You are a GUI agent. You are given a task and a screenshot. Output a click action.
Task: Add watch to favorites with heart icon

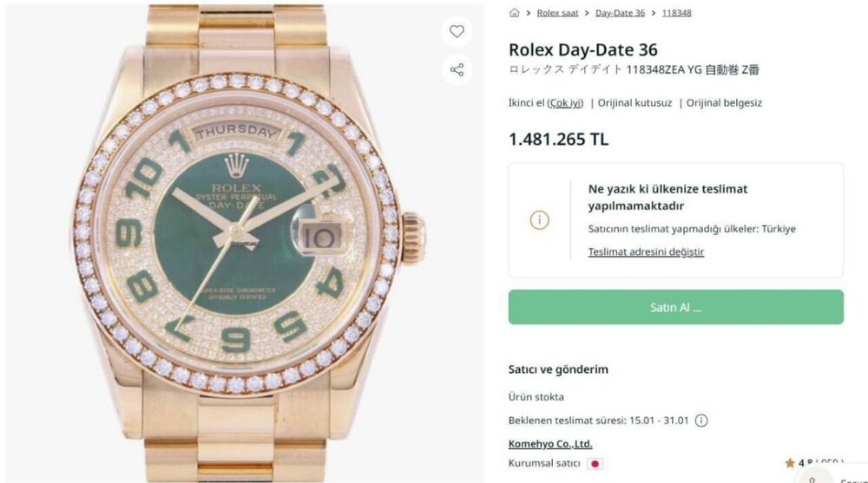pos(457,32)
